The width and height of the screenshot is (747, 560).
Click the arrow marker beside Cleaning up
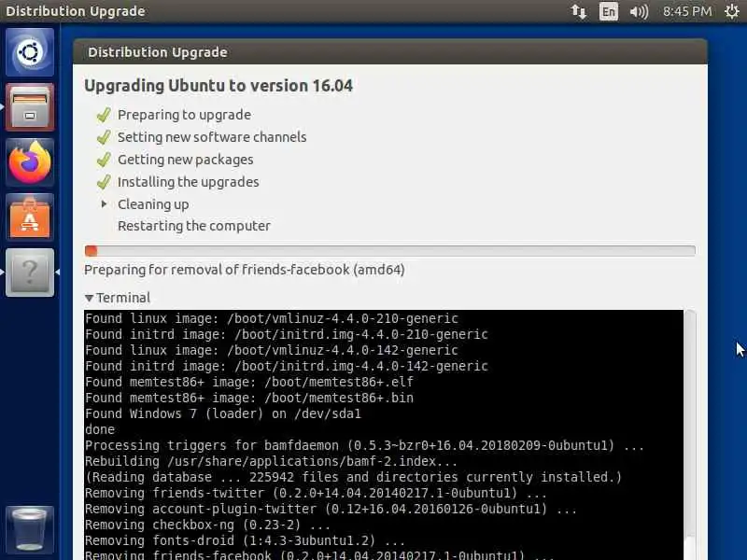(104, 203)
